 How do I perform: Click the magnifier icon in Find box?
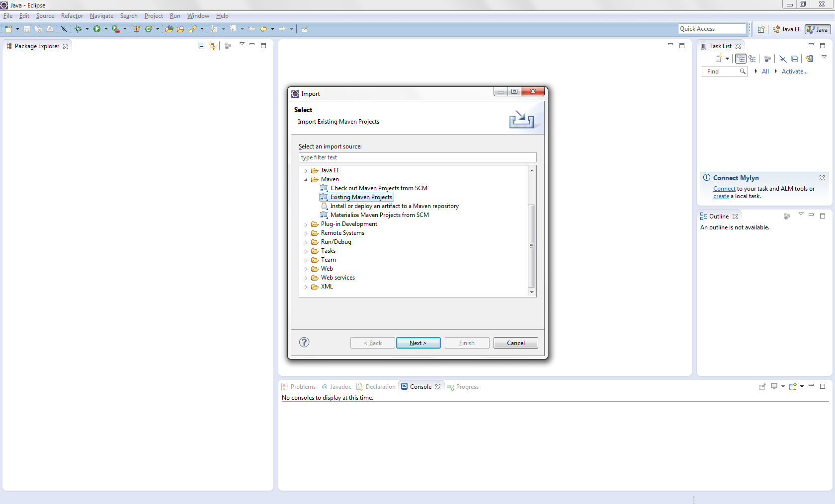coord(743,72)
